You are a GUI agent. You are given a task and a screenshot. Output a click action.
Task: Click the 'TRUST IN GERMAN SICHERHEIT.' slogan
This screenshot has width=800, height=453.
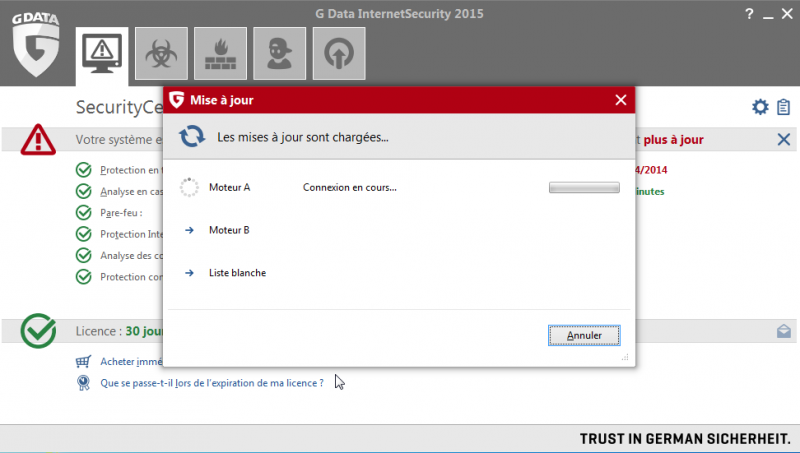(685, 439)
